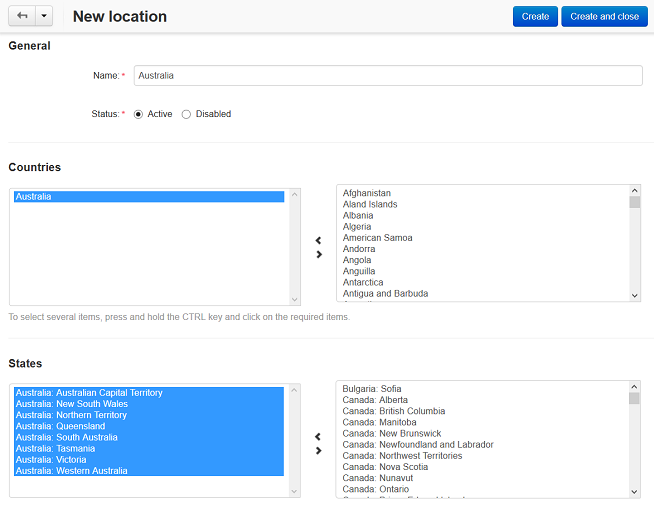The height and width of the screenshot is (509, 654).
Task: Open the dropdown next to back arrow
Action: tap(44, 16)
